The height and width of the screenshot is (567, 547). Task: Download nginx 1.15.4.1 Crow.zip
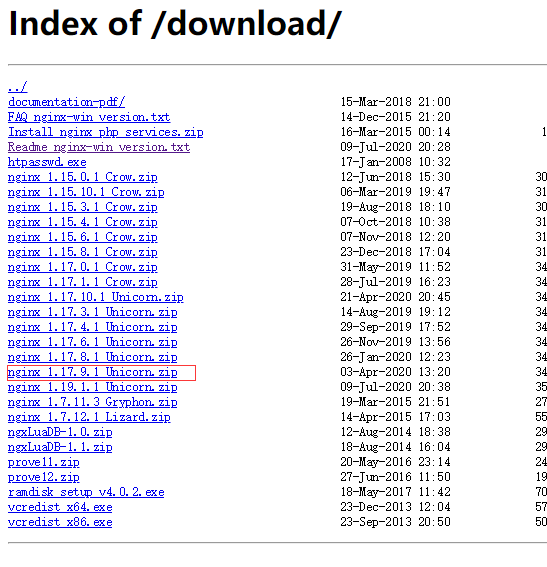point(83,222)
